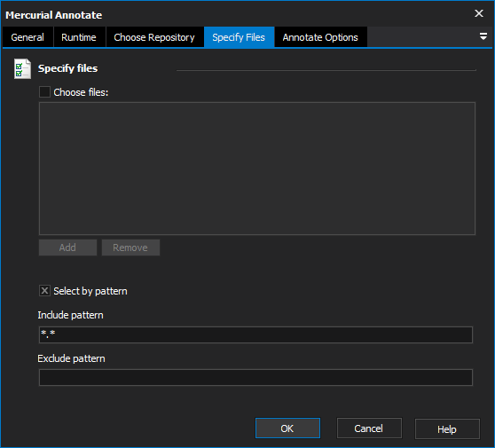Click the Specify files section heading
495x448 pixels.
click(x=68, y=68)
